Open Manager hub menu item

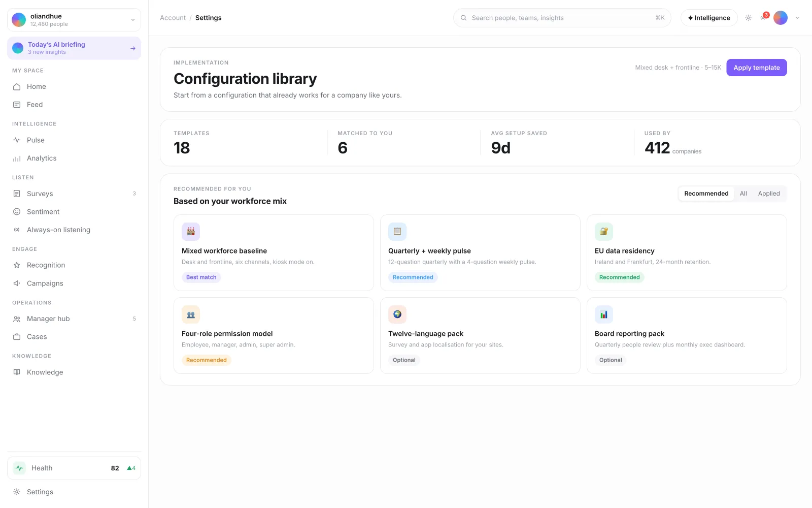pyautogui.click(x=74, y=319)
